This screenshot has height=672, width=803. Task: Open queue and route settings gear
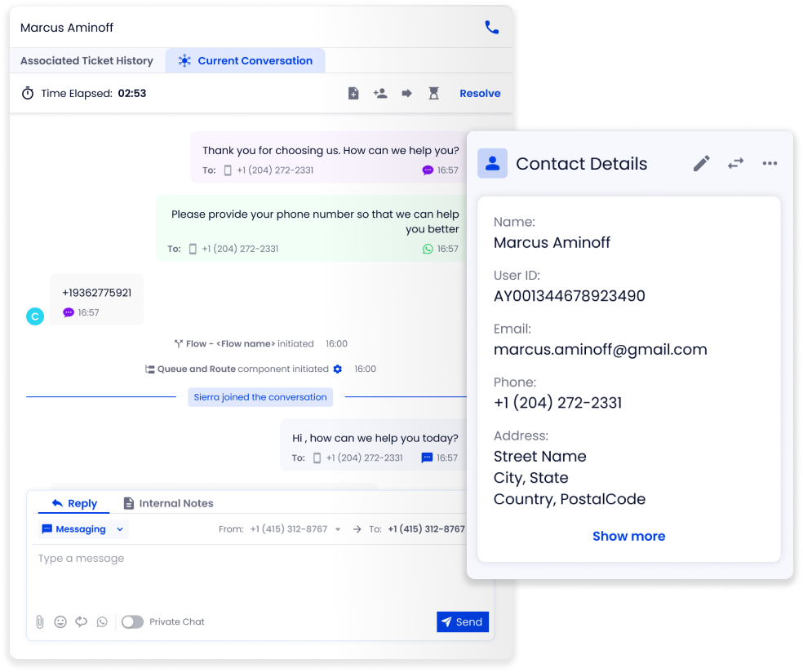coord(337,369)
